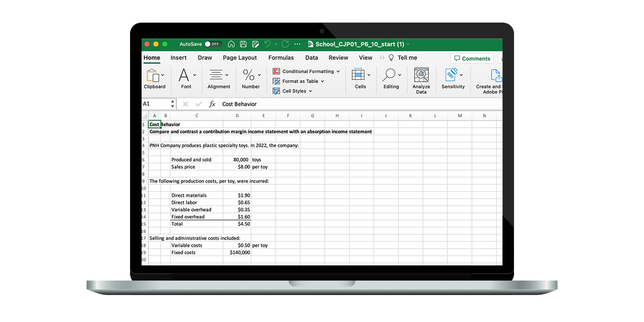Click the Home icon in title bar
The height and width of the screenshot is (322, 644).
(231, 44)
